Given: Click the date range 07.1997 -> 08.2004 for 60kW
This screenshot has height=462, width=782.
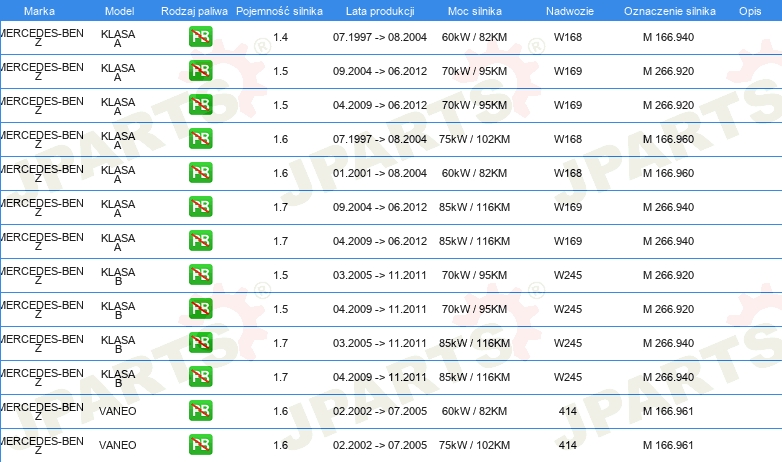Looking at the screenshot, I should click(380, 37).
